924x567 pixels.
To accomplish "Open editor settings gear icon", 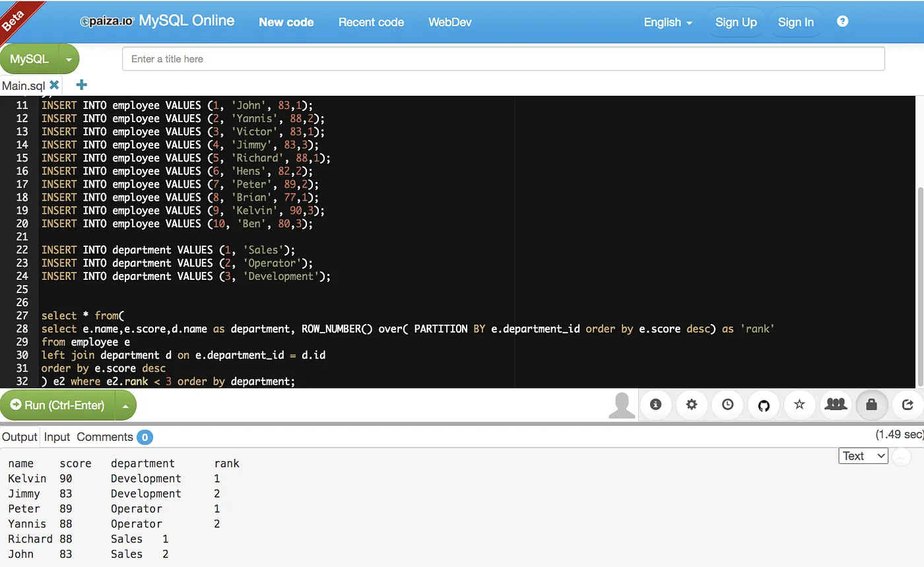I will tap(692, 405).
